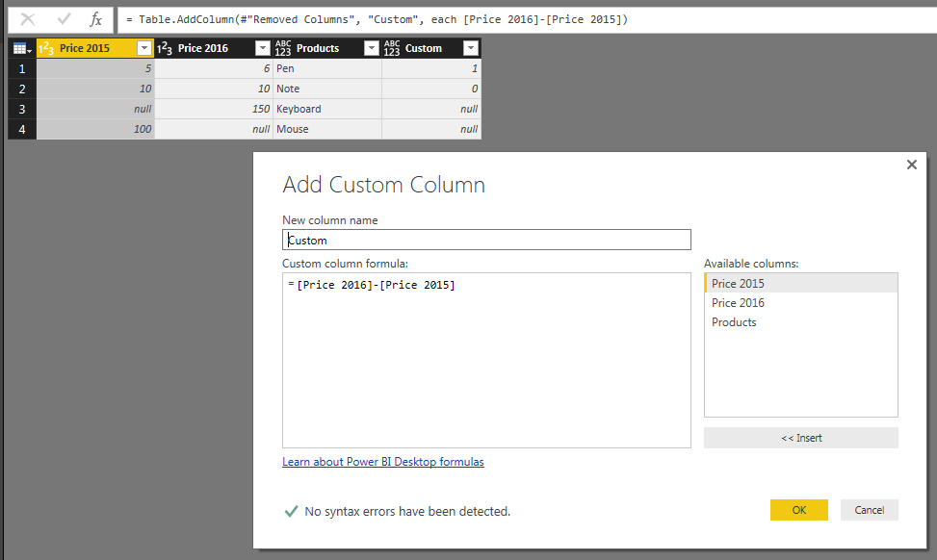Click the Price 2016 cell in Note row
This screenshot has width=937, height=560.
214,89
